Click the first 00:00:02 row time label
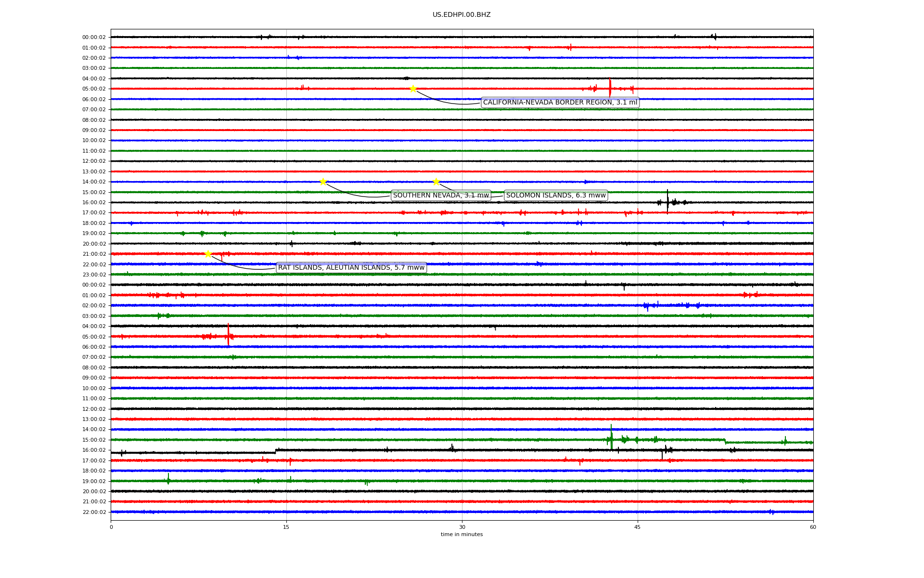The height and width of the screenshot is (578, 924). (x=94, y=37)
